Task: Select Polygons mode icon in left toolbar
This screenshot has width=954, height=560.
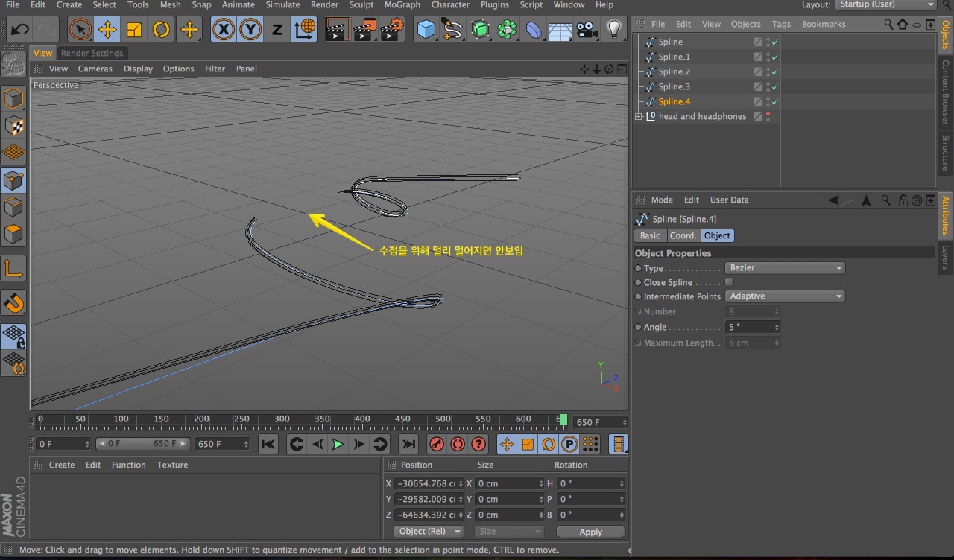Action: coord(13,234)
